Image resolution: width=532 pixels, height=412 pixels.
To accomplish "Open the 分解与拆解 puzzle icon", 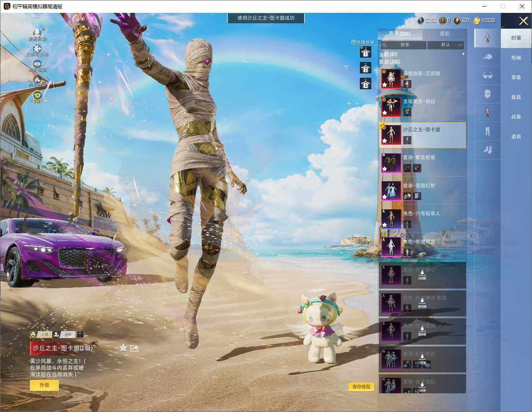I will [x=37, y=49].
